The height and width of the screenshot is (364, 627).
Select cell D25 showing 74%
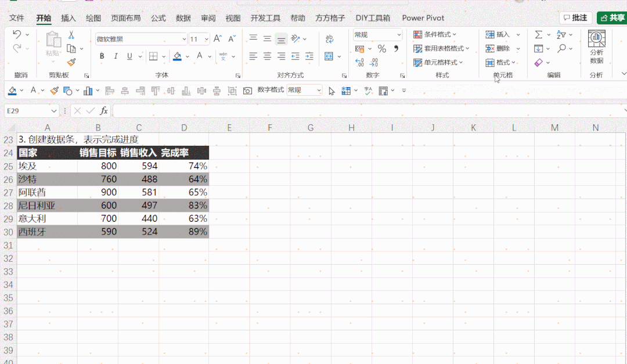[x=184, y=166]
